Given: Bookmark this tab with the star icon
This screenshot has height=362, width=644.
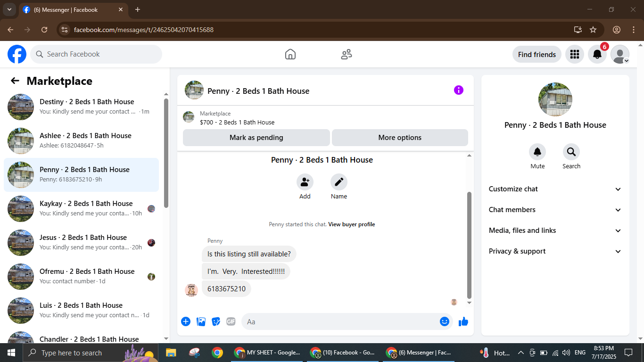Looking at the screenshot, I should (x=593, y=30).
